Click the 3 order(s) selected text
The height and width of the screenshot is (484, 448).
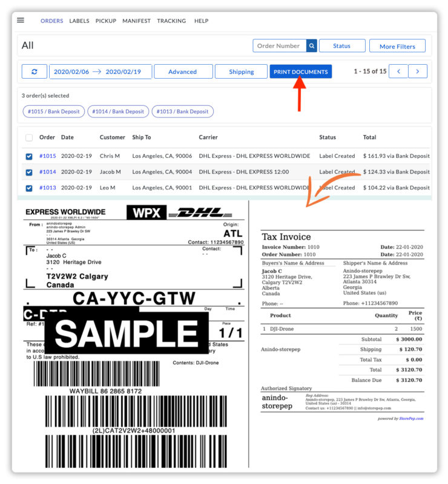[45, 96]
